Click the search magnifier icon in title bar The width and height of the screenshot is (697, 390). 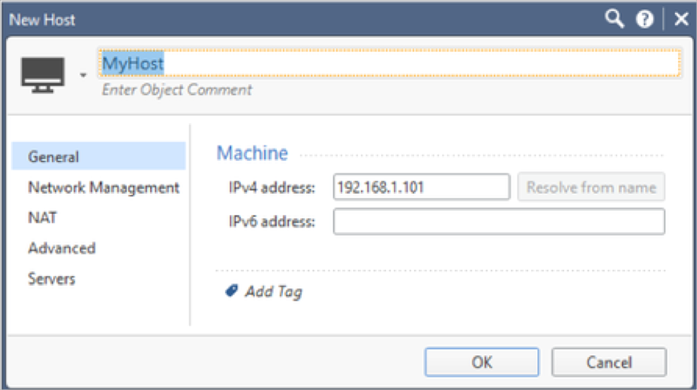click(x=614, y=19)
